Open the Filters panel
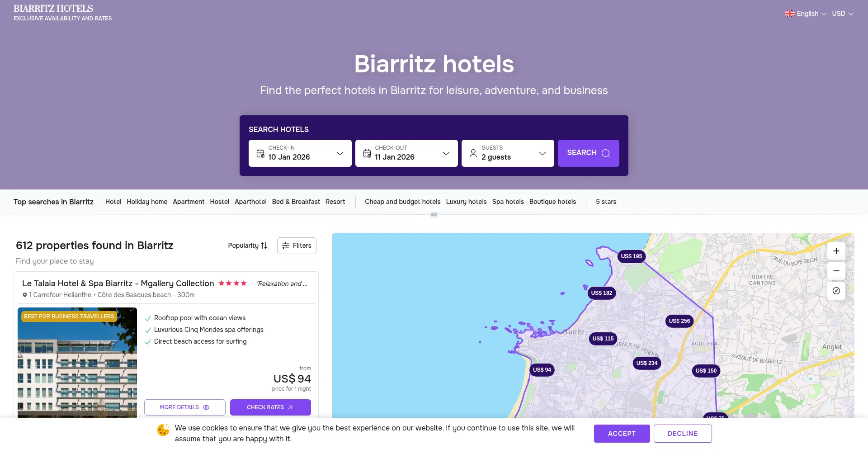Viewport: 868px width, 449px height. (x=297, y=246)
